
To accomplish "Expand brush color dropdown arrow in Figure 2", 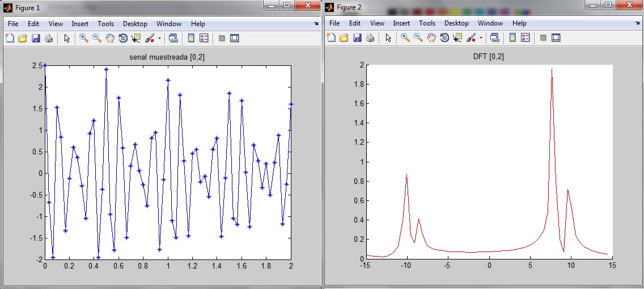I will [481, 38].
